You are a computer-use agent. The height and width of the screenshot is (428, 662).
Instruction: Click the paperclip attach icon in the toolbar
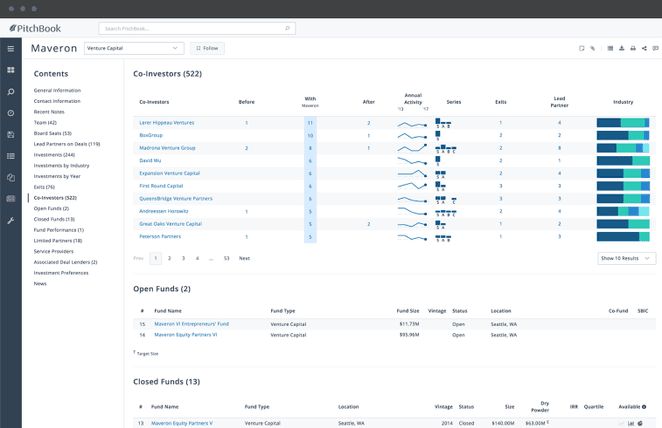click(593, 48)
